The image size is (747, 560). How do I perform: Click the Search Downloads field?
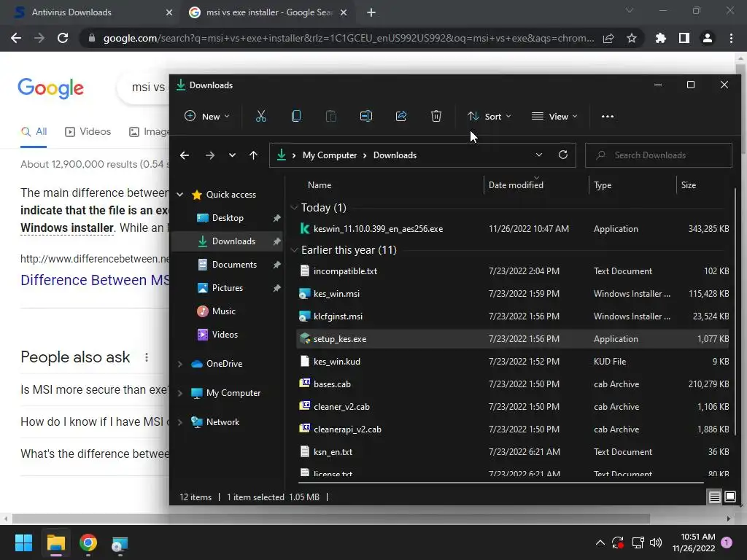coord(659,155)
